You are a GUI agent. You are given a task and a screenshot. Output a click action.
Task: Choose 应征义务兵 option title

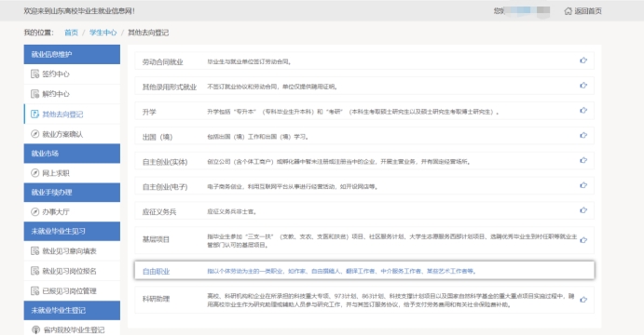point(159,212)
